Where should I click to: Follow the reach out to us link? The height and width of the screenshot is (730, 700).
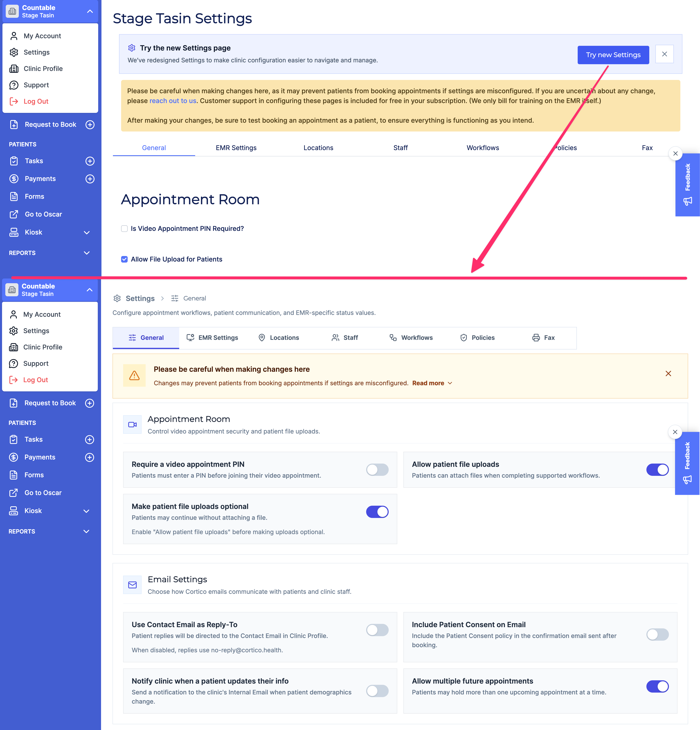(173, 101)
